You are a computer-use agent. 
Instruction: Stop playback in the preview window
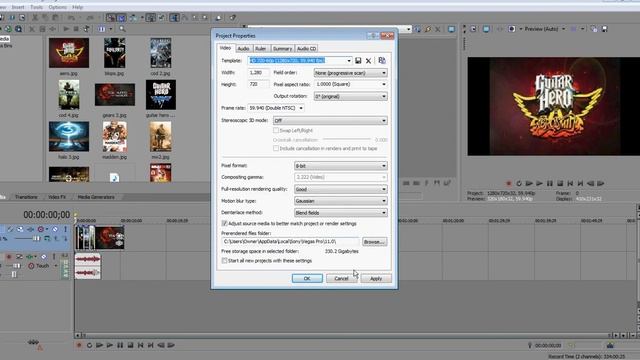[x=560, y=184]
